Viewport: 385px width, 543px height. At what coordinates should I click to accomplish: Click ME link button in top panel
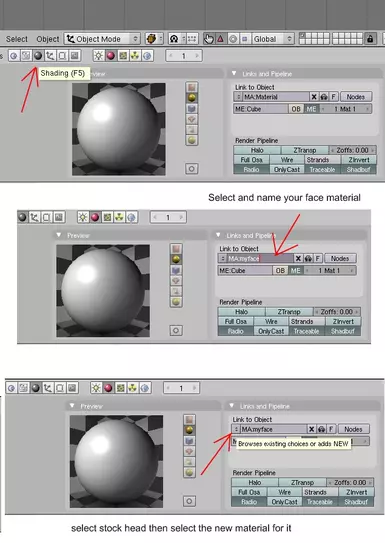tap(311, 109)
